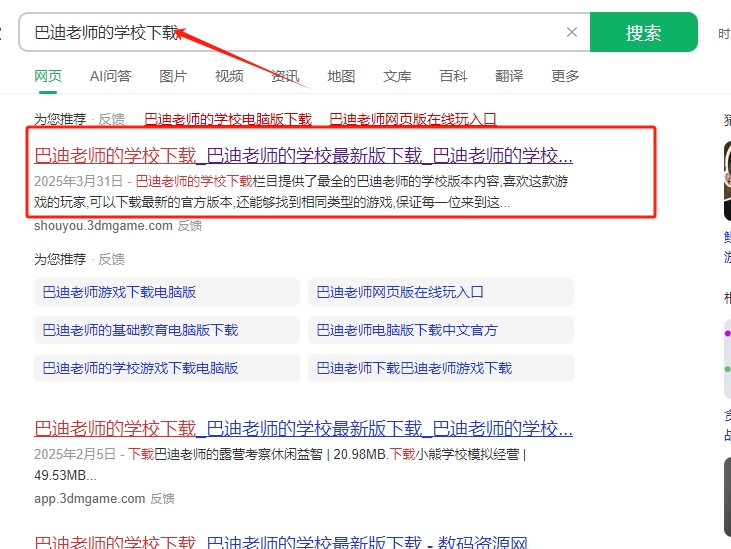Open second result from app.3dmgame.com
This screenshot has height=549, width=731.
tap(303, 429)
